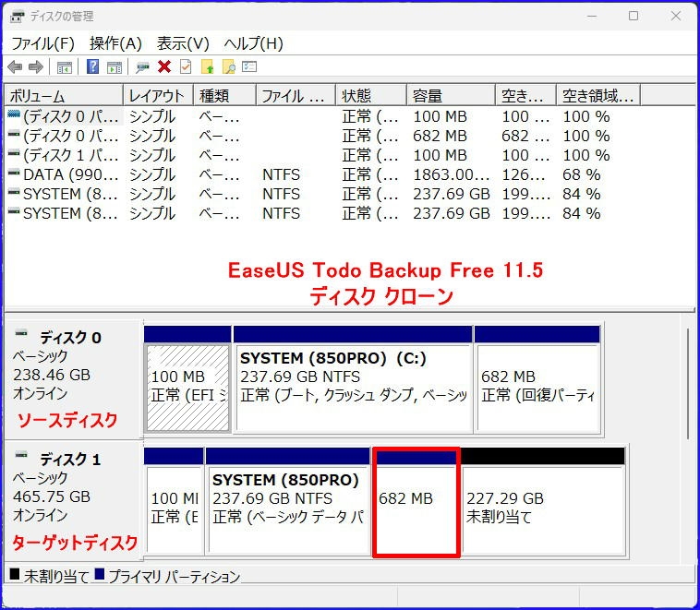Sort by the 空き column header
Viewport: 700px width, 610px height.
tap(525, 95)
